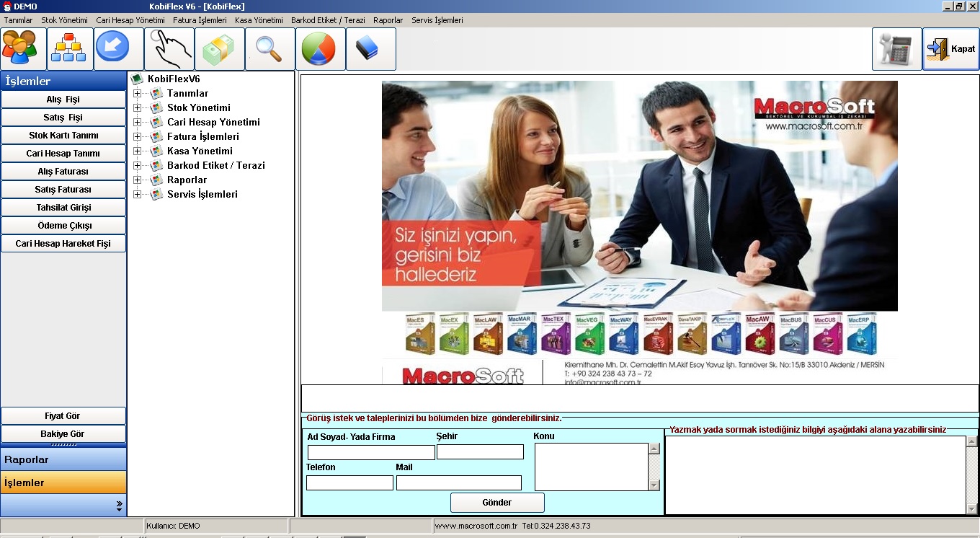Open the Cari Hesap Yönetimi menu

130,20
